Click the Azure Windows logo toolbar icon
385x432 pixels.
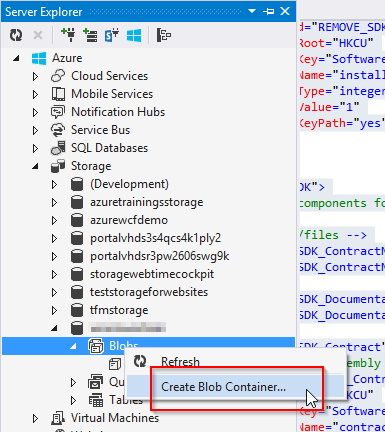point(134,35)
